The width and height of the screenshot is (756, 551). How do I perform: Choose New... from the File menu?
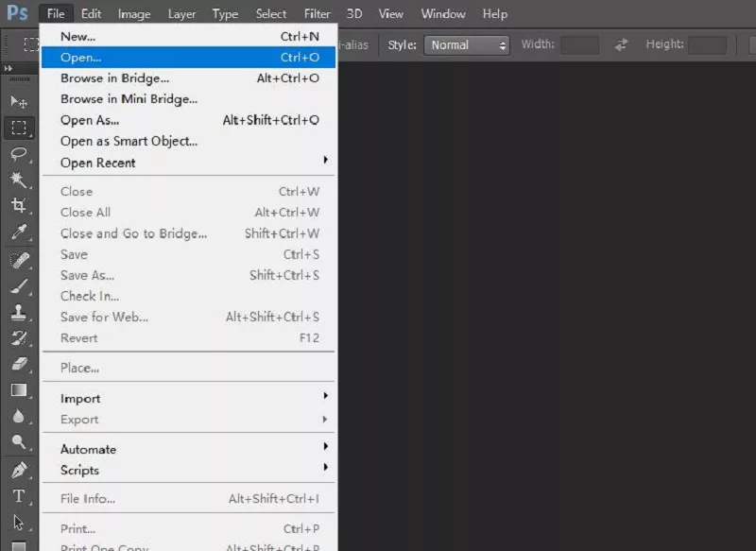(x=188, y=36)
